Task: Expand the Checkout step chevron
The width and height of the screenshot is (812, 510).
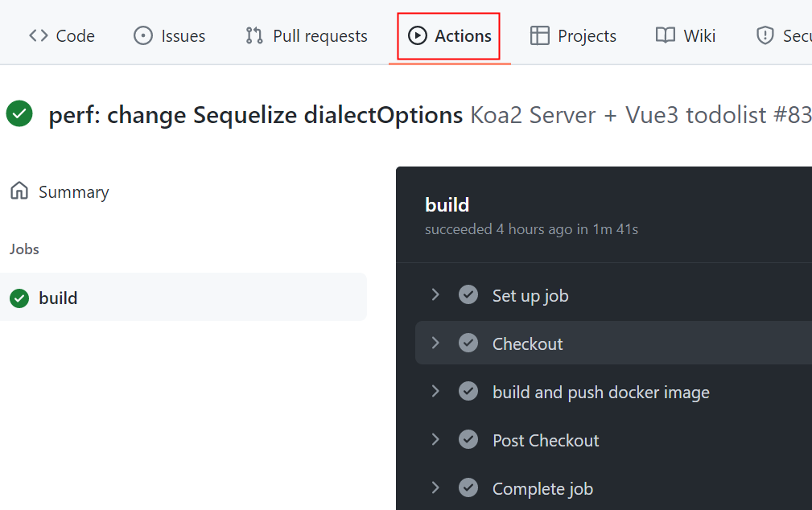Action: pos(435,343)
